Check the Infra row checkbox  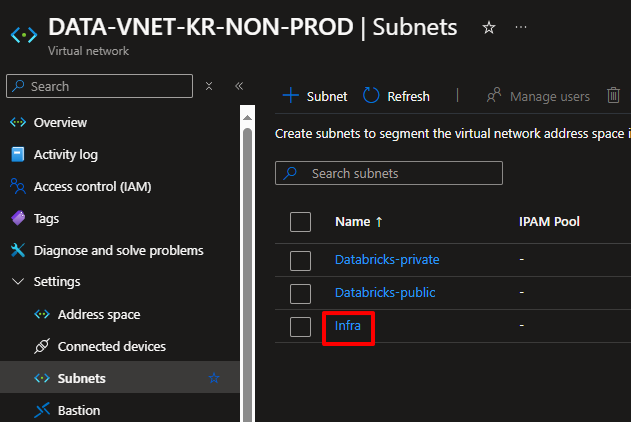coord(300,326)
